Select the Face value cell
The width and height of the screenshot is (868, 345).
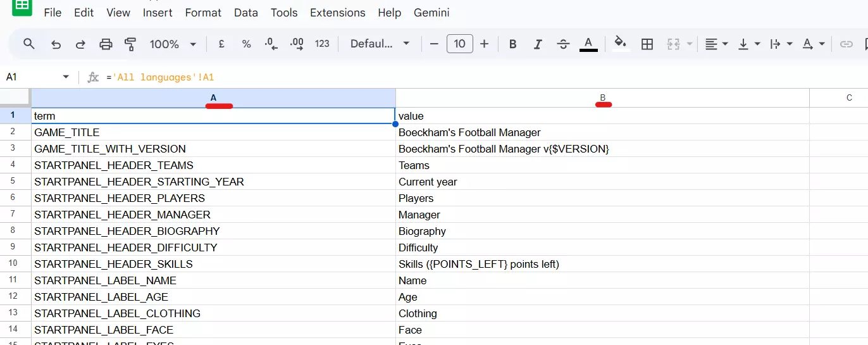(x=602, y=330)
